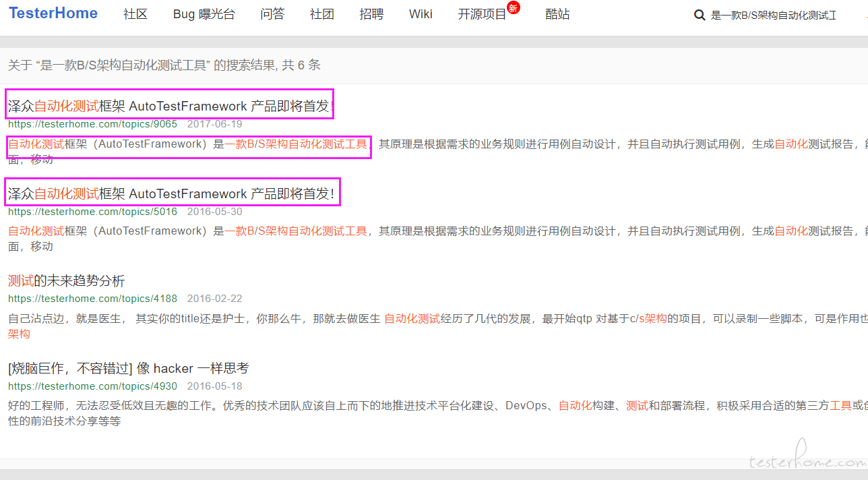
Task: Go to the 酷站 navigation item
Action: pos(557,14)
